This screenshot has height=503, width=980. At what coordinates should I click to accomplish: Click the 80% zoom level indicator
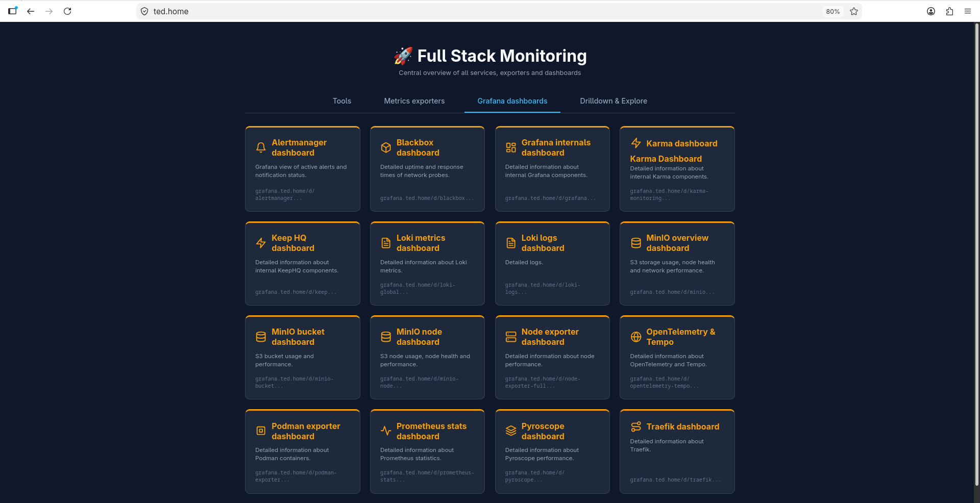click(x=833, y=11)
